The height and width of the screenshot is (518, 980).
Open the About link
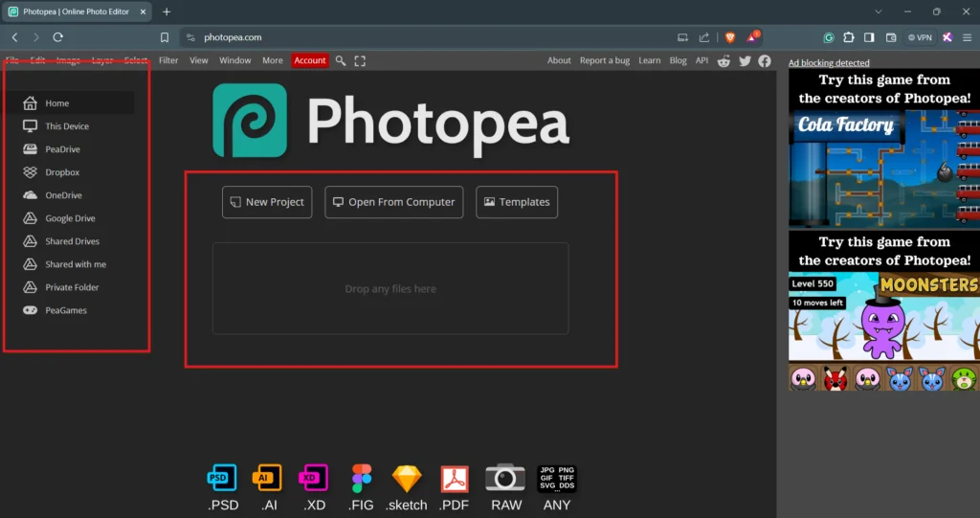(x=559, y=60)
